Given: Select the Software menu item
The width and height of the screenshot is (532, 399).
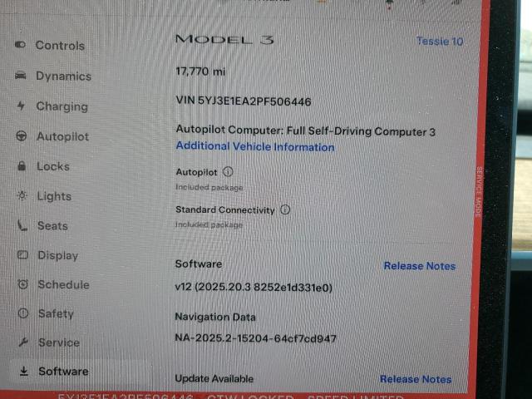Looking at the screenshot, I should coord(62,372).
